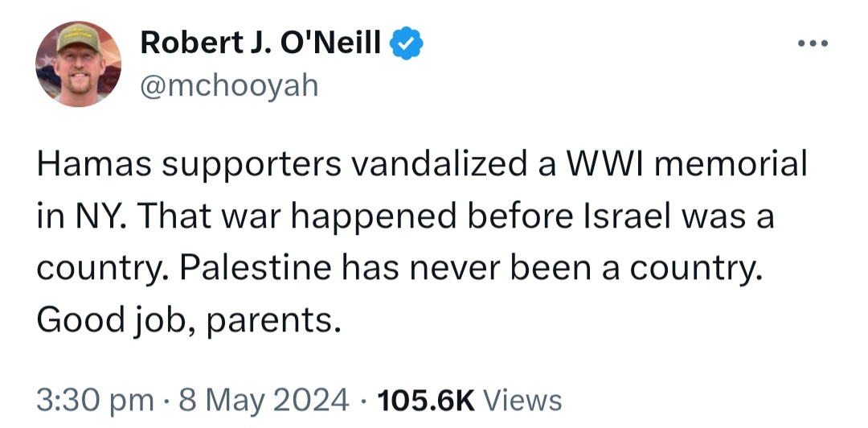Click the Views label
This screenshot has width=868, height=428.
[x=522, y=401]
